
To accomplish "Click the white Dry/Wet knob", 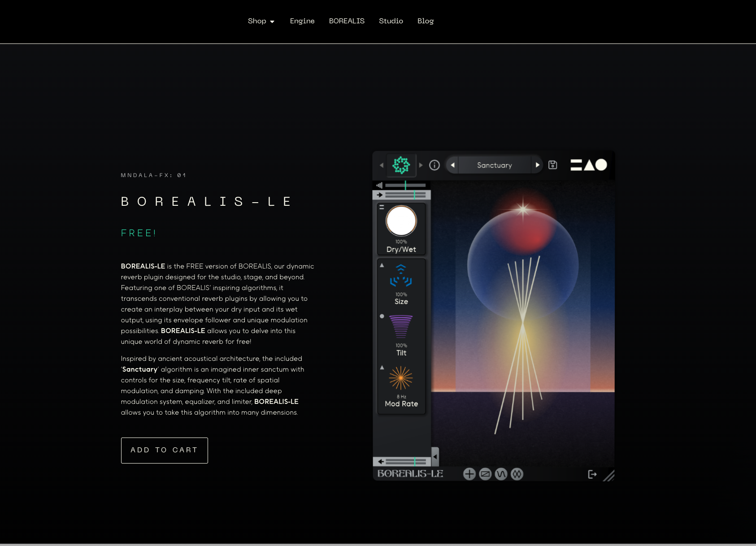I will point(401,221).
